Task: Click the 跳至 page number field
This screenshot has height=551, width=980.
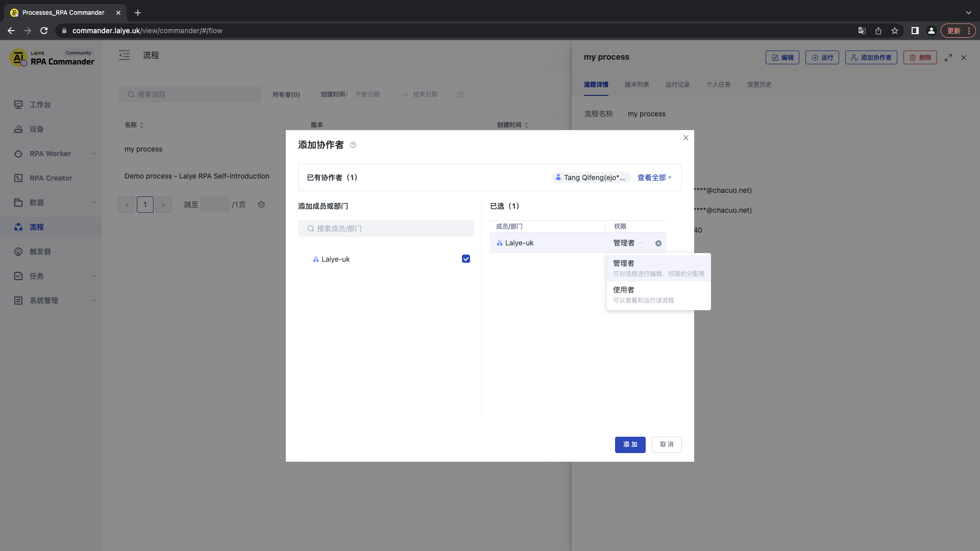Action: click(x=215, y=205)
